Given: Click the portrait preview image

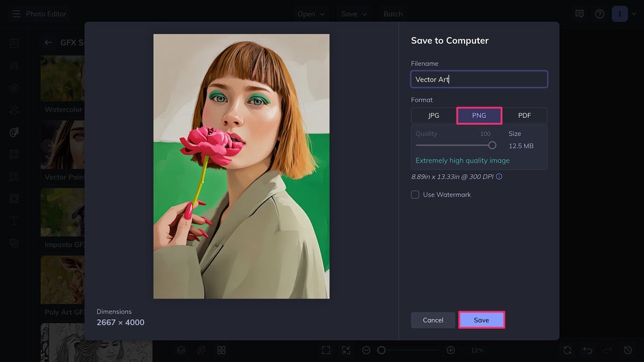Looking at the screenshot, I should pyautogui.click(x=241, y=166).
